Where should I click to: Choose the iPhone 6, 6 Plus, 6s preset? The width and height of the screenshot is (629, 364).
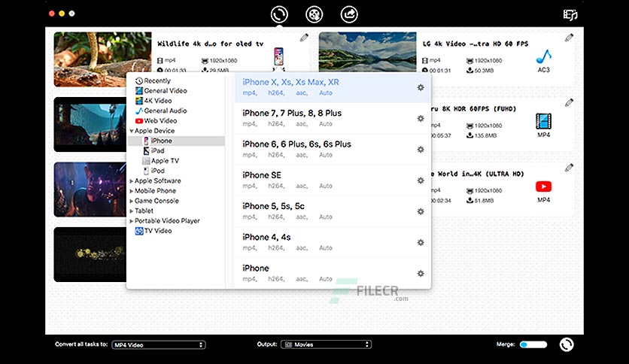(x=333, y=150)
